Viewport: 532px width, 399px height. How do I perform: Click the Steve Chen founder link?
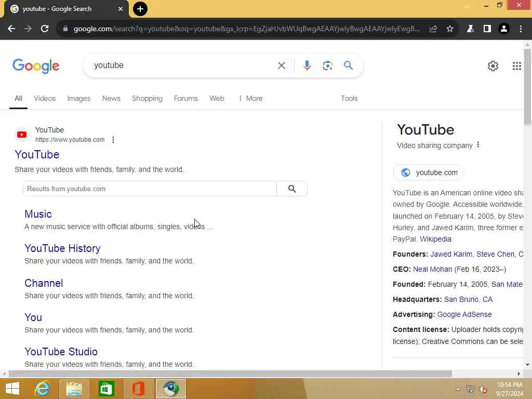pos(495,254)
